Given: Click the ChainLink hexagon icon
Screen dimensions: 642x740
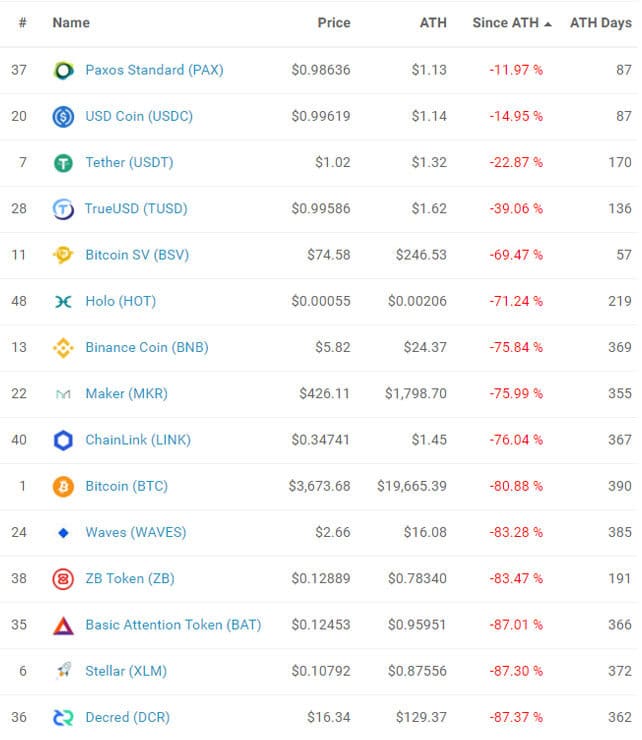Looking at the screenshot, I should pyautogui.click(x=63, y=440).
